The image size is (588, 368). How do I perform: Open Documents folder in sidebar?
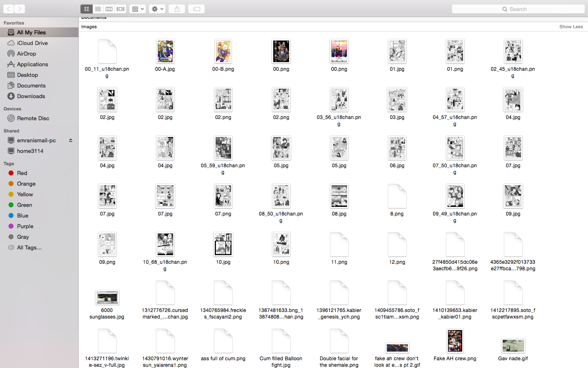pyautogui.click(x=39, y=85)
